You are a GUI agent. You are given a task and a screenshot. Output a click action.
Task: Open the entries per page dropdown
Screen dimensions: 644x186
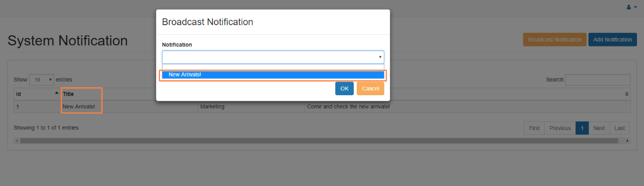tap(41, 80)
